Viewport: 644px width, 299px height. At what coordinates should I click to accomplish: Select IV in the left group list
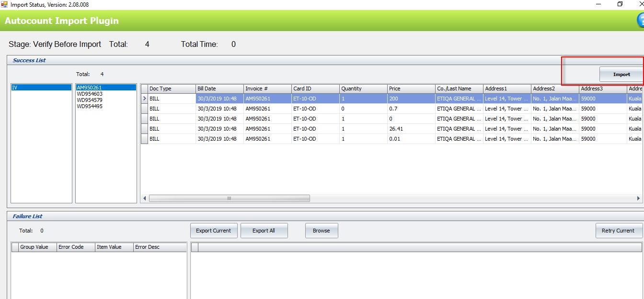point(41,88)
